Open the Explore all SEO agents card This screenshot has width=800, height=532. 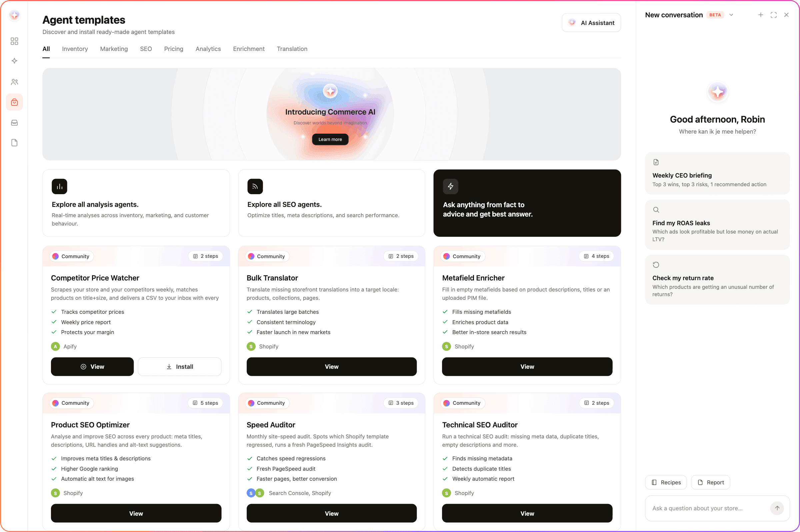pos(331,203)
